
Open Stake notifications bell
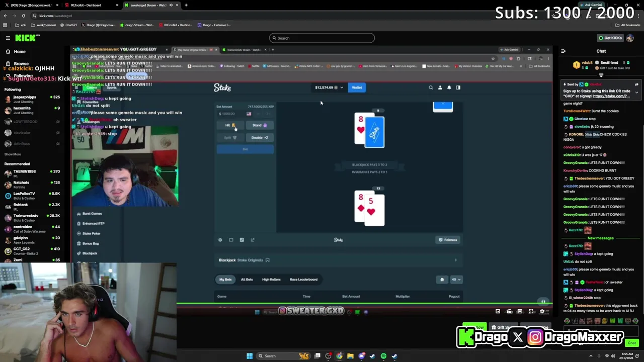pyautogui.click(x=449, y=87)
